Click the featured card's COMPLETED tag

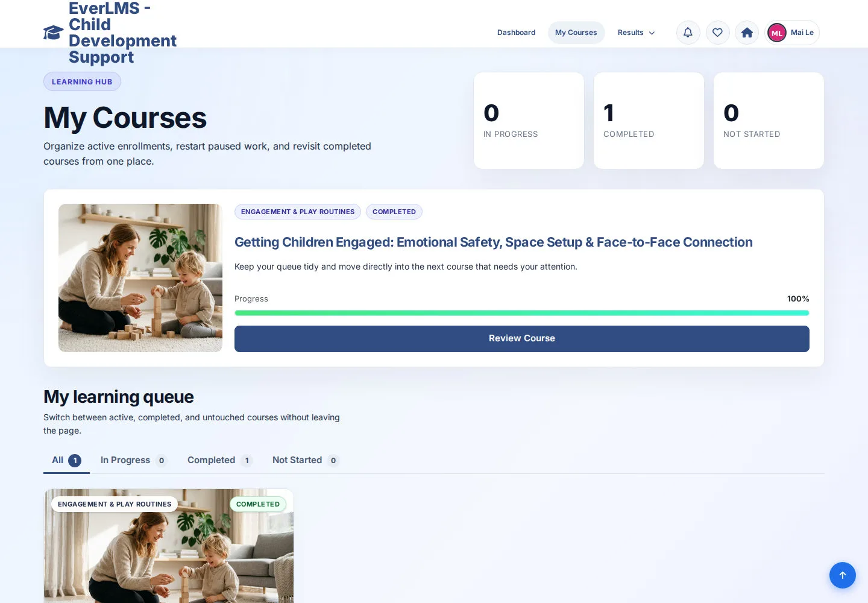coord(394,212)
